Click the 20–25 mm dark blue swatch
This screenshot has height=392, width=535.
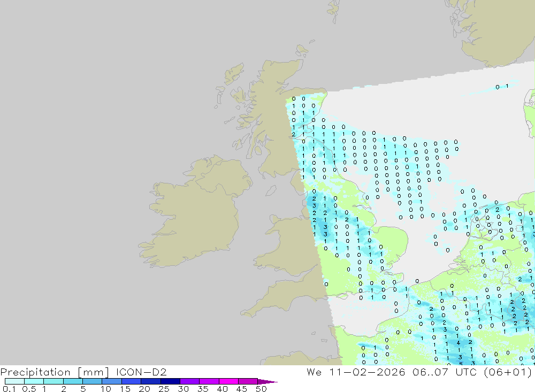coord(151,381)
